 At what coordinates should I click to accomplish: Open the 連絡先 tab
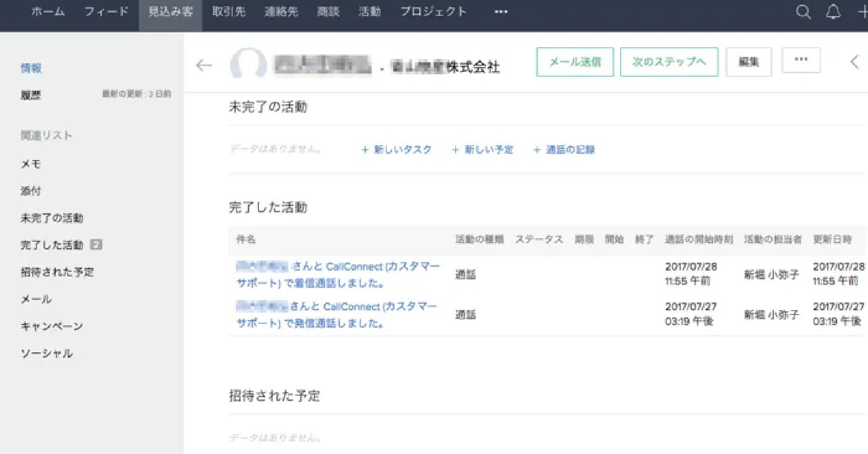pyautogui.click(x=281, y=12)
